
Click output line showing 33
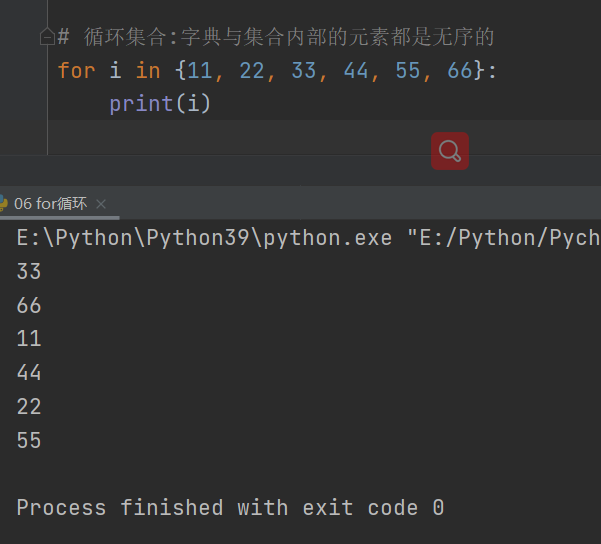(29, 271)
